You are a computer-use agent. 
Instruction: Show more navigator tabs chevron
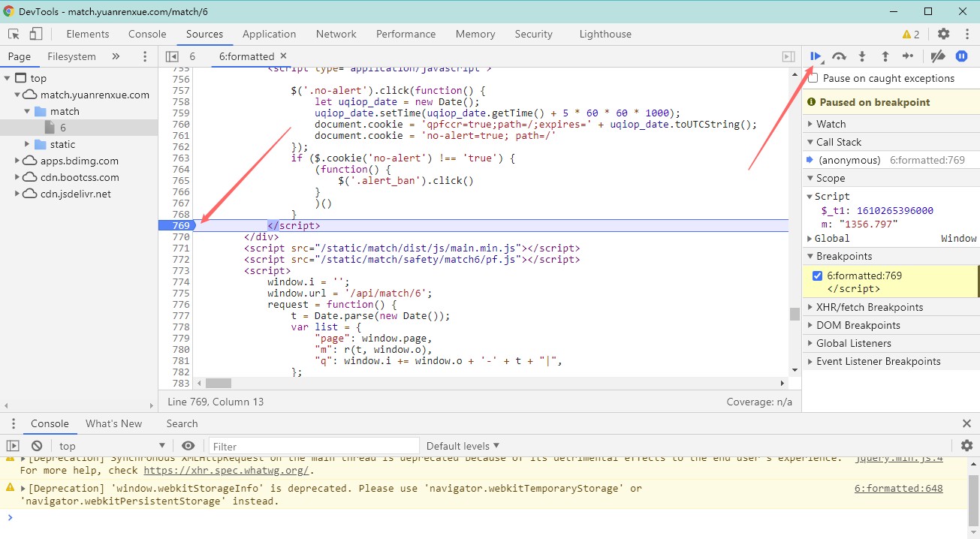(116, 56)
